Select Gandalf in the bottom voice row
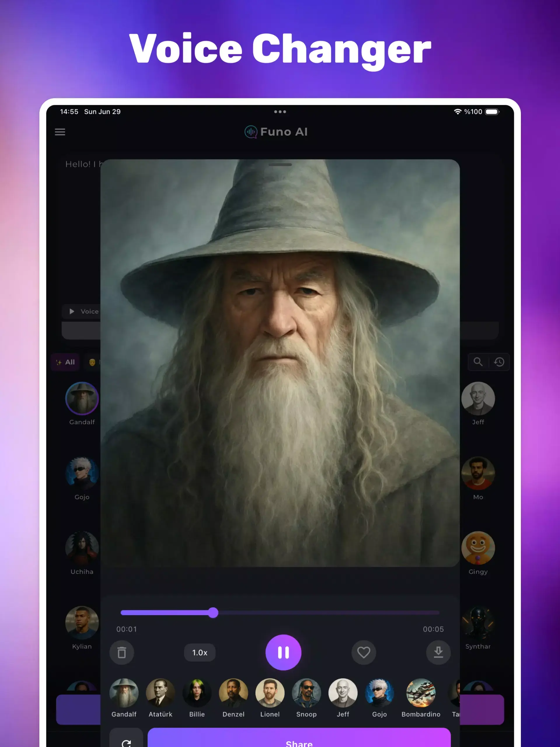This screenshot has height=747, width=560. pos(124,698)
